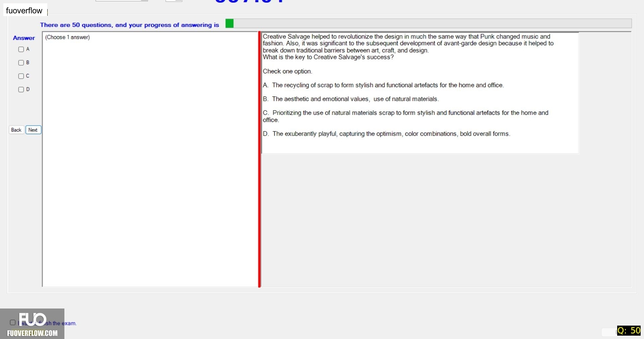Check answer option B checkbox
This screenshot has height=339, width=644.
(x=21, y=63)
